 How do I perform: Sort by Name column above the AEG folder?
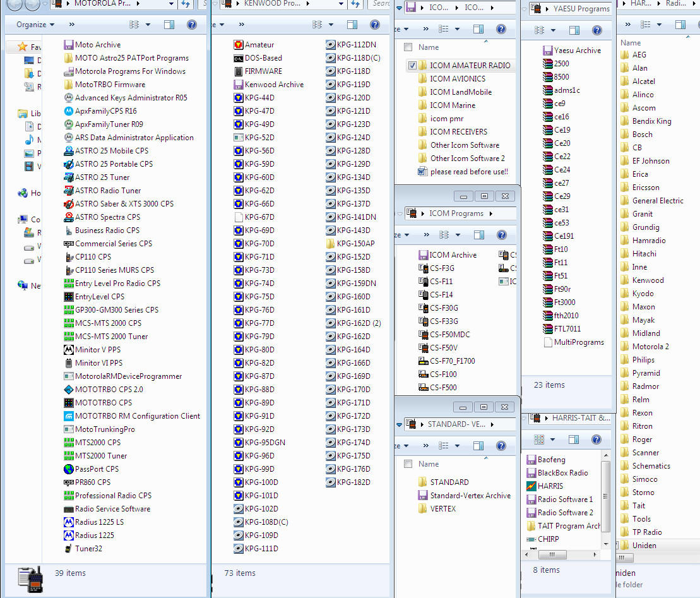coord(631,43)
